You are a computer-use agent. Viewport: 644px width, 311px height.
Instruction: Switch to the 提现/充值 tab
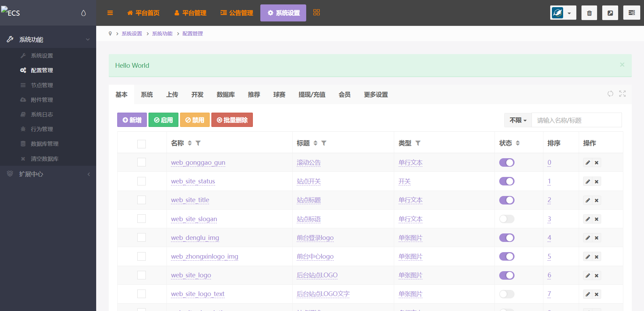point(312,95)
